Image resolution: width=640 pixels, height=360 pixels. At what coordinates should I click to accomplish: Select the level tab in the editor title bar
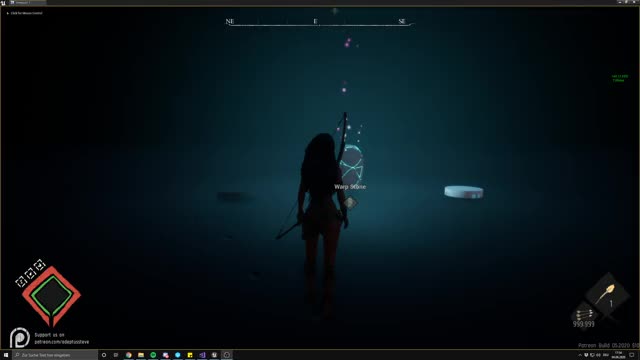[28, 2]
